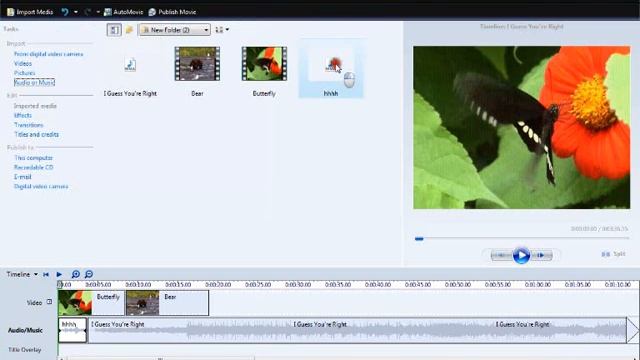Click the Pictures import link
Viewport: 640px width, 360px height.
coord(24,73)
